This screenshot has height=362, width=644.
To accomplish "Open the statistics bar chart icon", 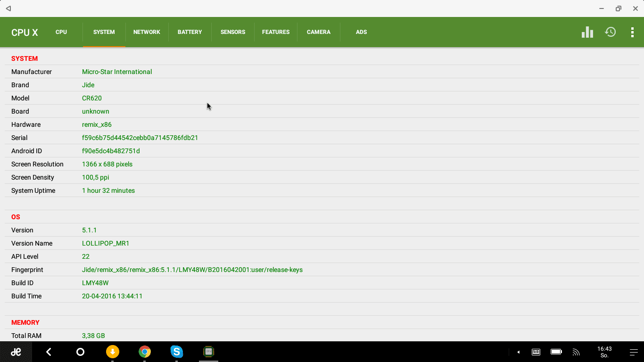I will [587, 32].
